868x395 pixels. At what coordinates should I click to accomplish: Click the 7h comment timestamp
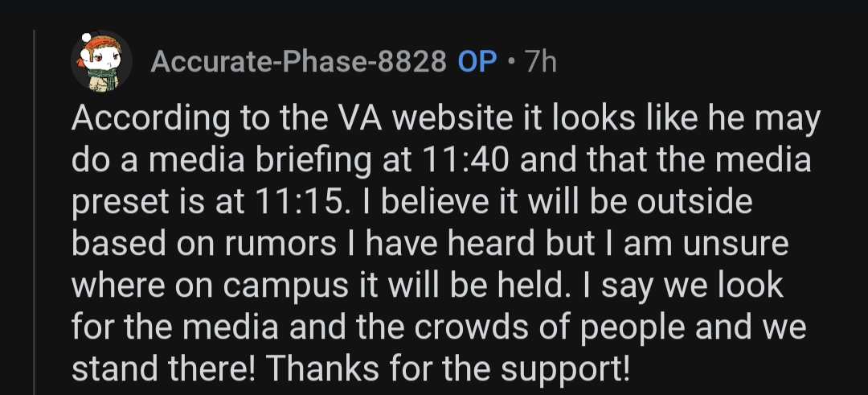539,62
